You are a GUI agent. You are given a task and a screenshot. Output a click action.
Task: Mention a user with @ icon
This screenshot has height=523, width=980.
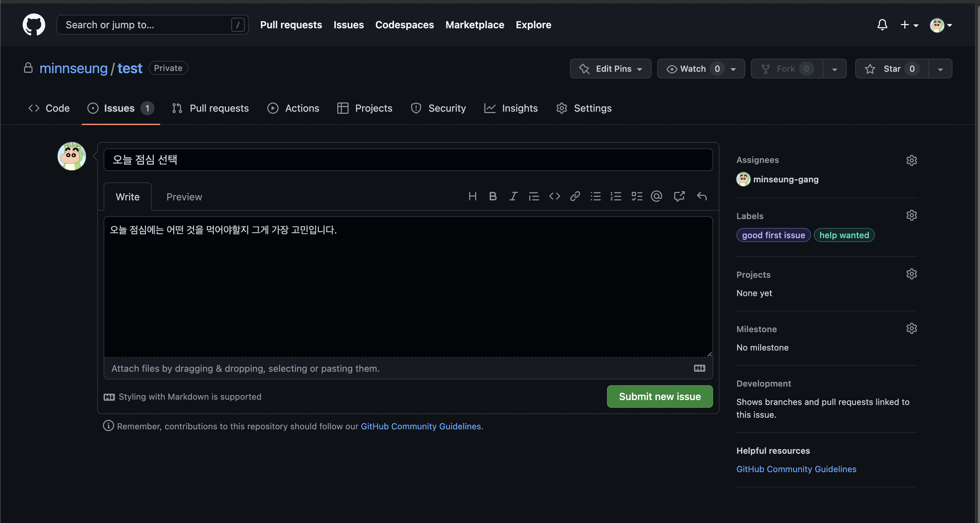click(x=657, y=196)
